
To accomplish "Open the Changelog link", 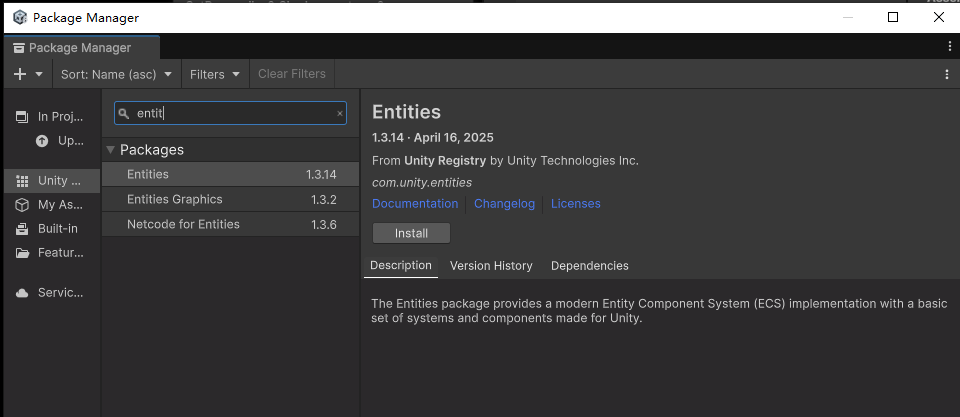I will 504,204.
